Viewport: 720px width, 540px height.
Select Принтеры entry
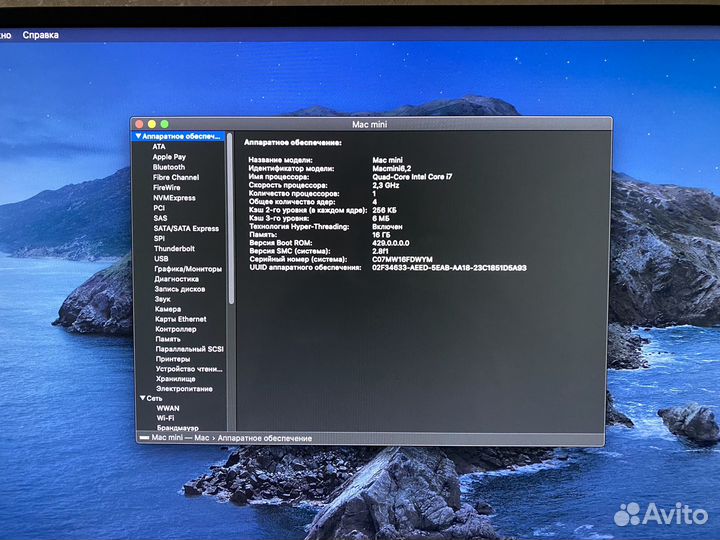173,359
